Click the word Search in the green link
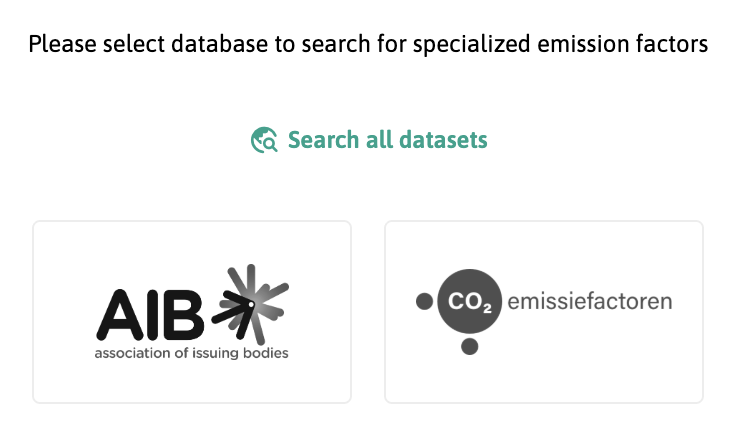Screen dimensions: 736x432 click(323, 140)
